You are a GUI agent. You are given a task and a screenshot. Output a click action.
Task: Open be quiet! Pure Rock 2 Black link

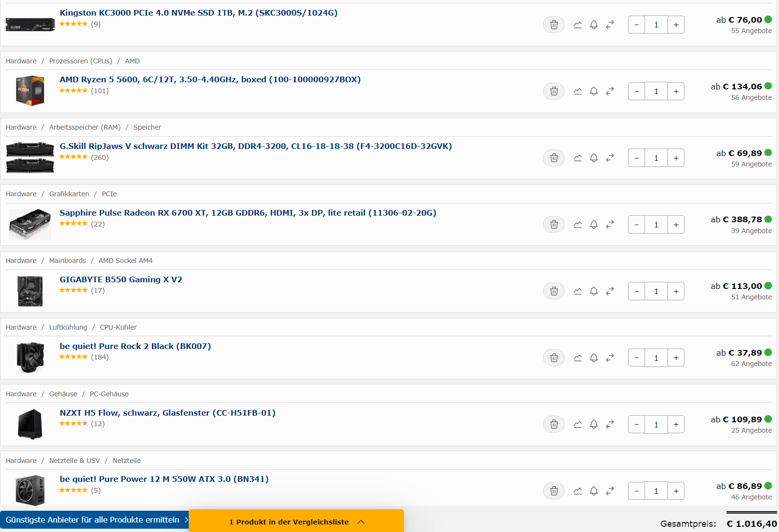coord(135,346)
